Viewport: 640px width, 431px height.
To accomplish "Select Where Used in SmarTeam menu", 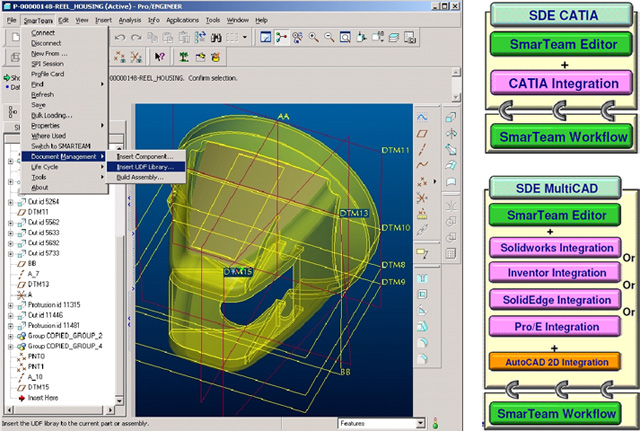I will (x=64, y=136).
